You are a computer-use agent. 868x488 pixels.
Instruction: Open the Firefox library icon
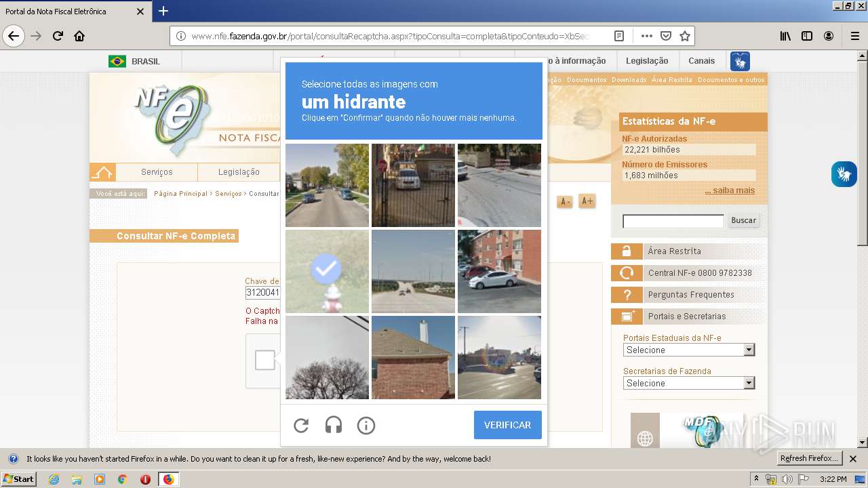[785, 36]
